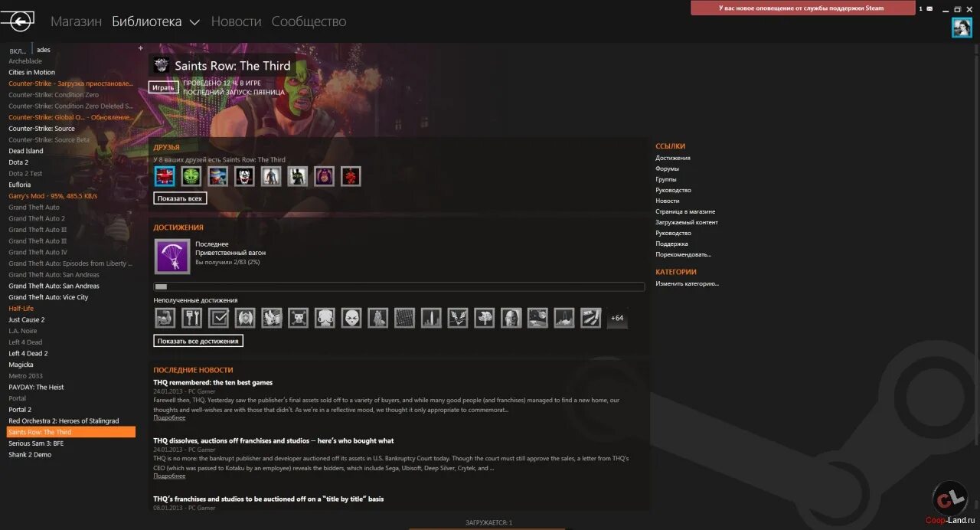The width and height of the screenshot is (980, 530).
Task: Click the skull and crossbones locked achievement
Action: pyautogui.click(x=298, y=318)
